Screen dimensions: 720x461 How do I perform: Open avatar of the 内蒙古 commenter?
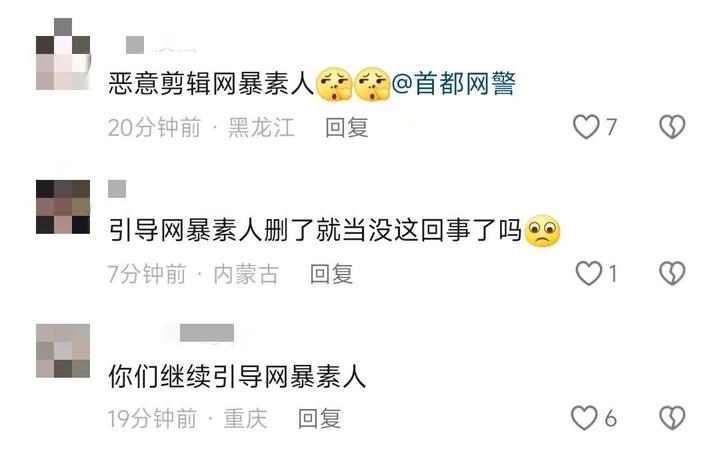click(x=63, y=207)
